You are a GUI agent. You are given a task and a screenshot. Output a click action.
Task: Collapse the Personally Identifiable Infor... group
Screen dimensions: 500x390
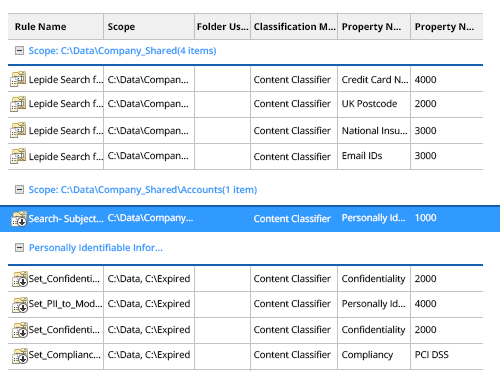click(19, 248)
